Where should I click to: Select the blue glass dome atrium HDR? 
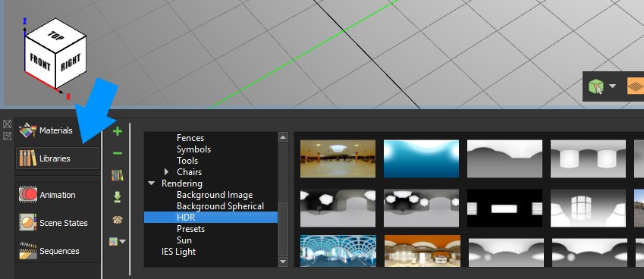tap(338, 251)
